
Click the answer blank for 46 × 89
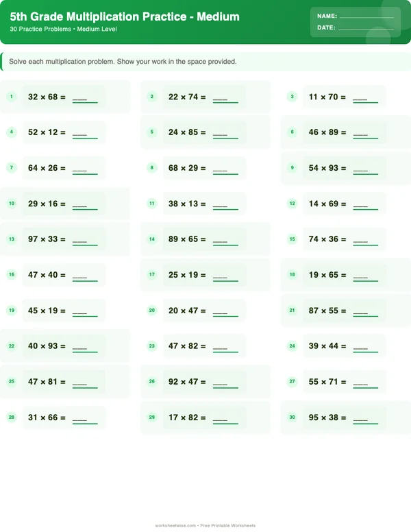(365, 134)
